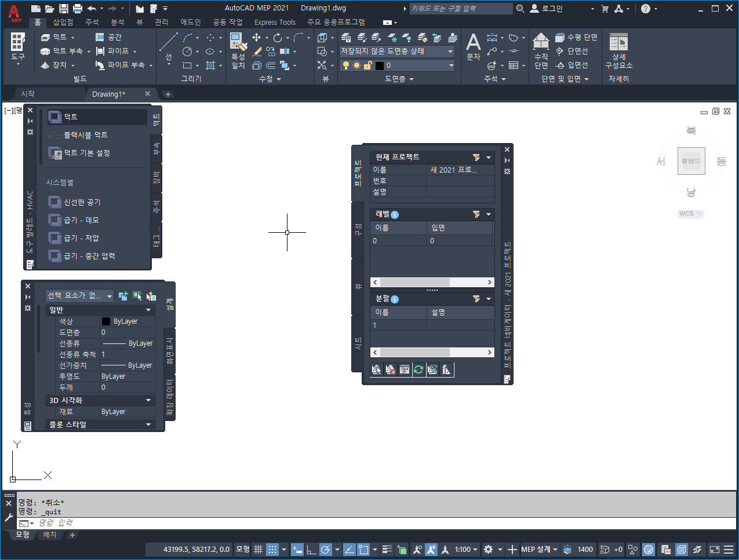Select 플랙시블 덕트 in tool palette
This screenshot has width=739, height=560.
[85, 135]
